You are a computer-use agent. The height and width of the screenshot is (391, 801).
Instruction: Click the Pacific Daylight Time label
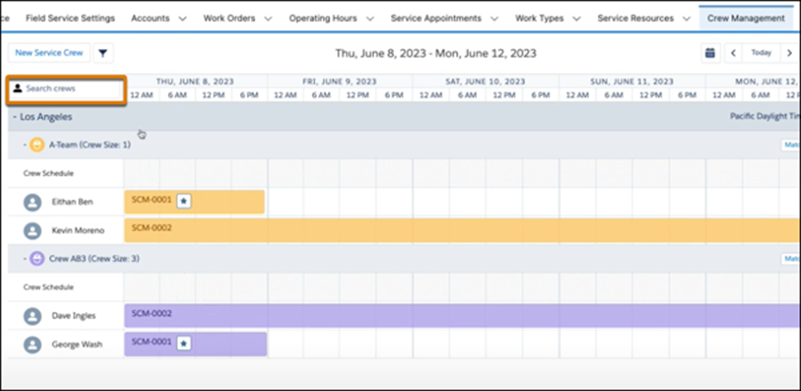765,117
